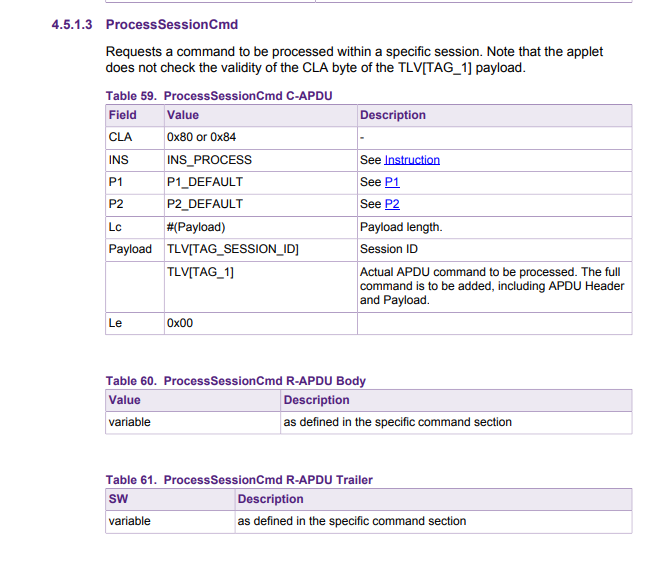
Task: Open the "Instruction" hyperlink in the INS row
Action: [412, 160]
